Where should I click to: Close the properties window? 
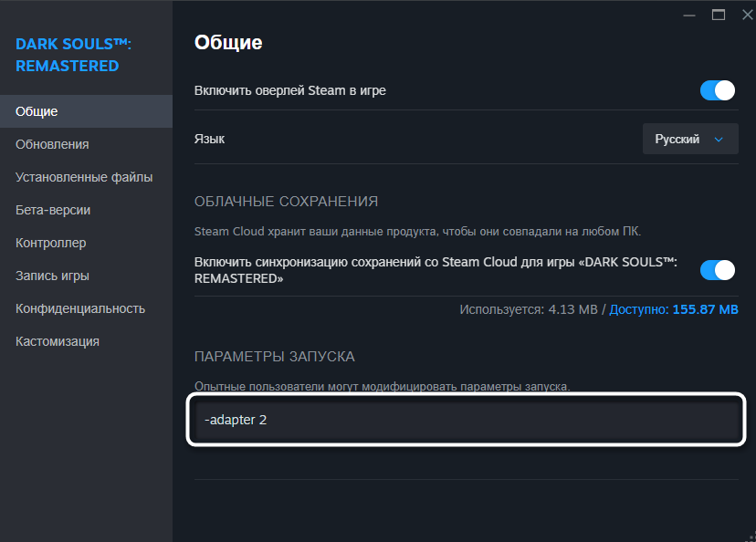pos(745,15)
